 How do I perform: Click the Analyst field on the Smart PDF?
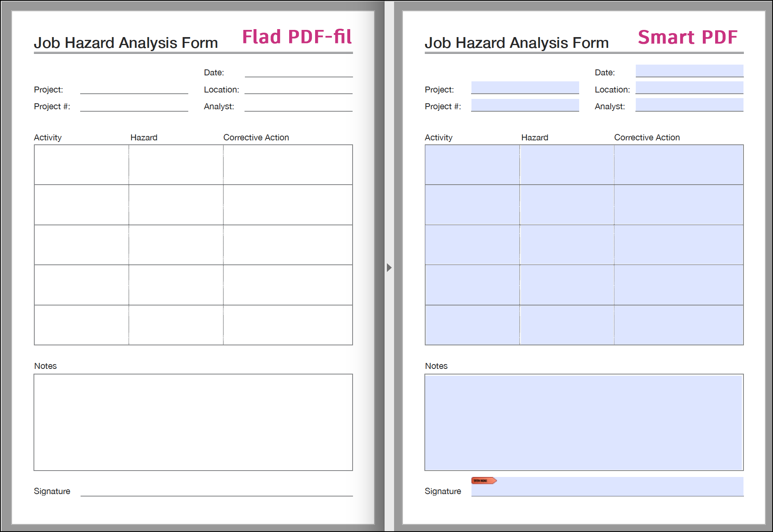tap(689, 105)
